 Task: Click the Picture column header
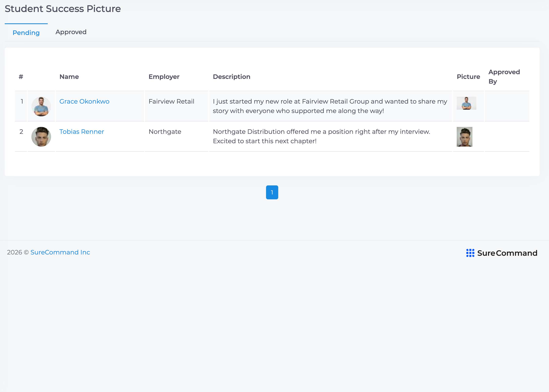pos(468,77)
